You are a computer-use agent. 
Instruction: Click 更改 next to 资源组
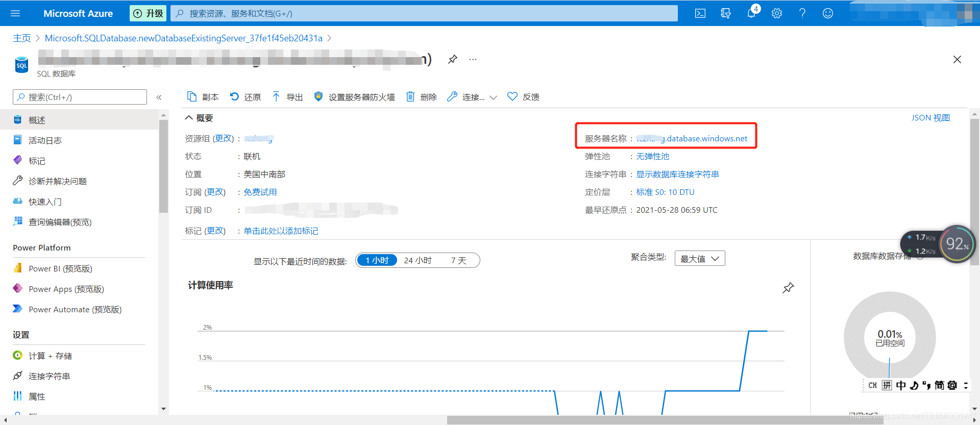(x=224, y=138)
